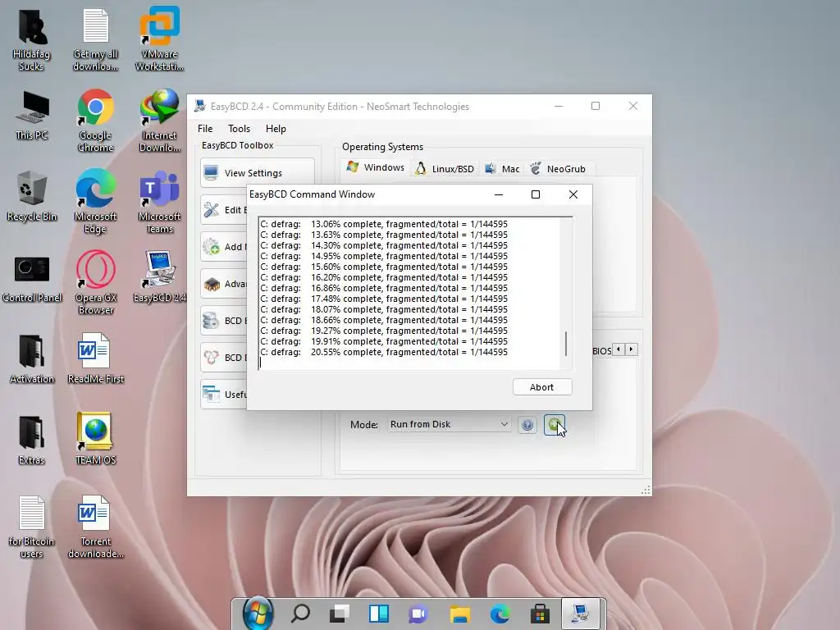Click the 19.27% complete defrag output line

point(384,331)
